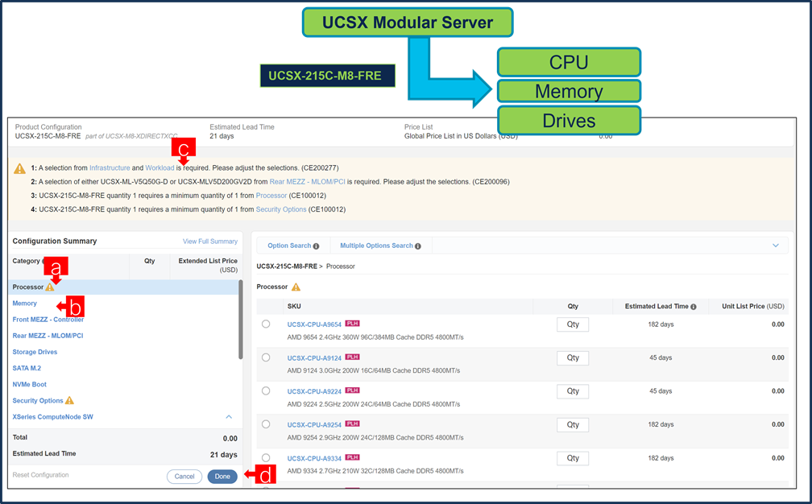Open the Storage Drives category
This screenshot has width=812, height=504.
(x=35, y=352)
